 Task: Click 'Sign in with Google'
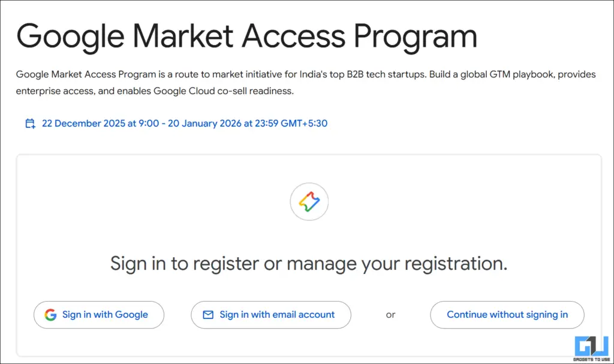99,314
